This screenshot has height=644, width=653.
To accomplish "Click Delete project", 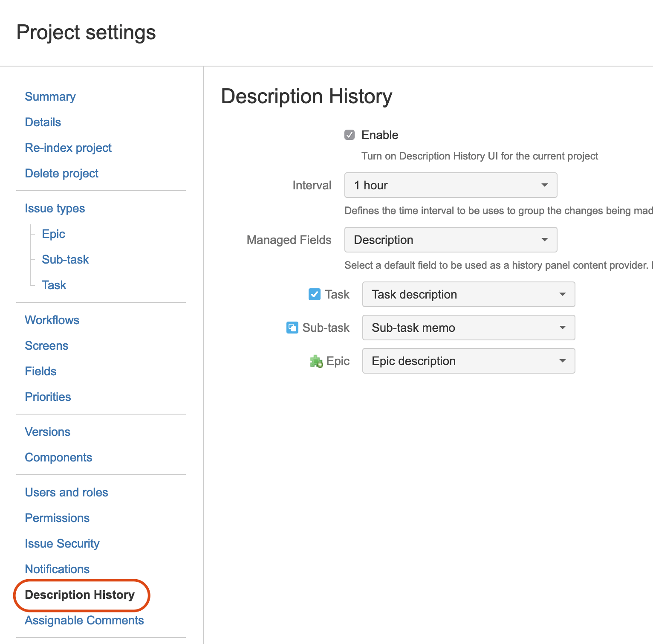I will (61, 173).
